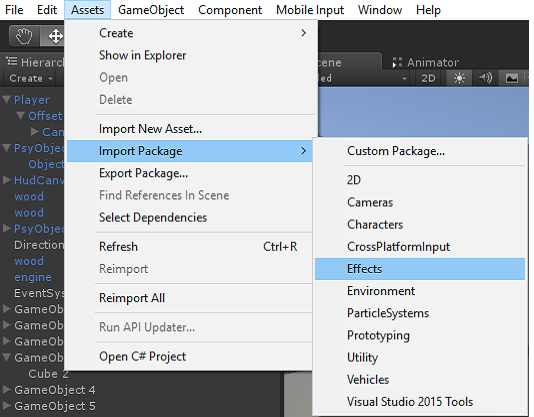Image resolution: width=534 pixels, height=417 pixels.
Task: Toggle the 2D scene view mode
Action: tap(428, 78)
